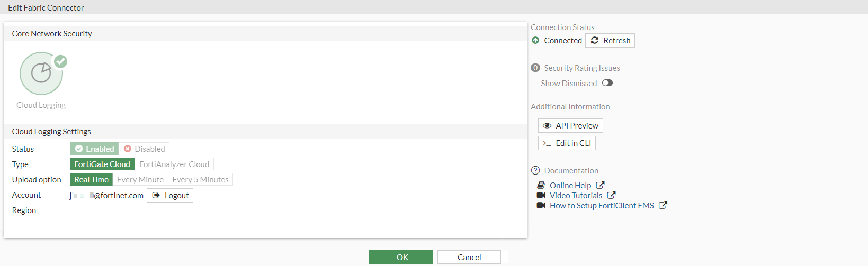Image resolution: width=868 pixels, height=266 pixels.
Task: Click the green Connected status arrow icon
Action: 535,41
